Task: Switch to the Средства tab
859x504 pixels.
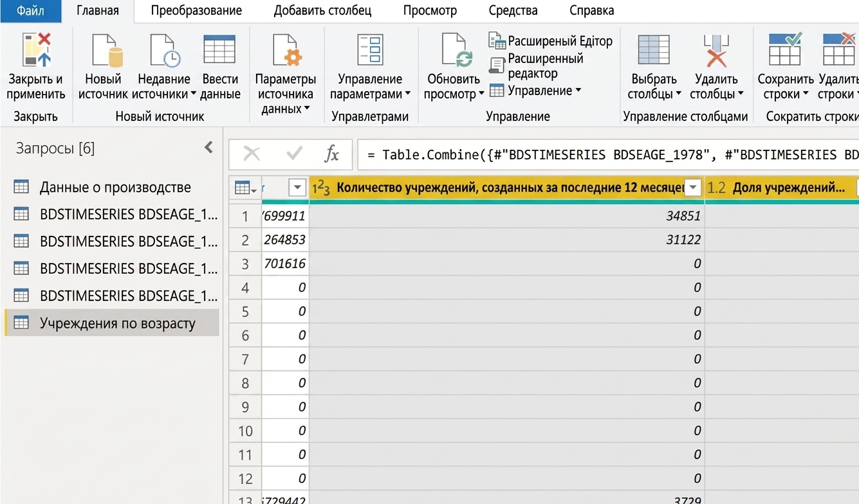Action: click(513, 10)
